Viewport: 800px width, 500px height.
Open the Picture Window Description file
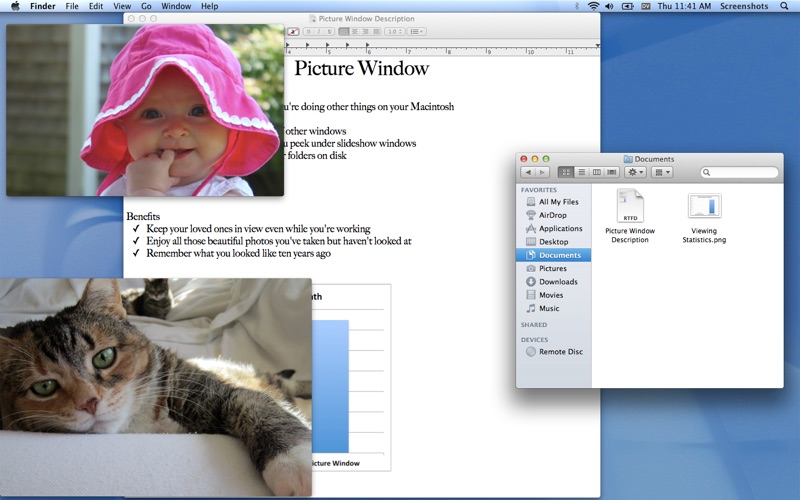coord(630,206)
